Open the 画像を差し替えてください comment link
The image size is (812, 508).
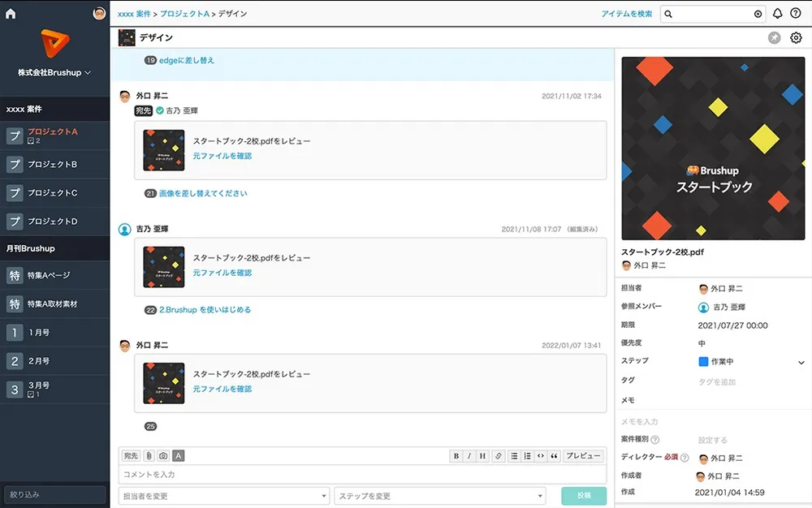(203, 194)
